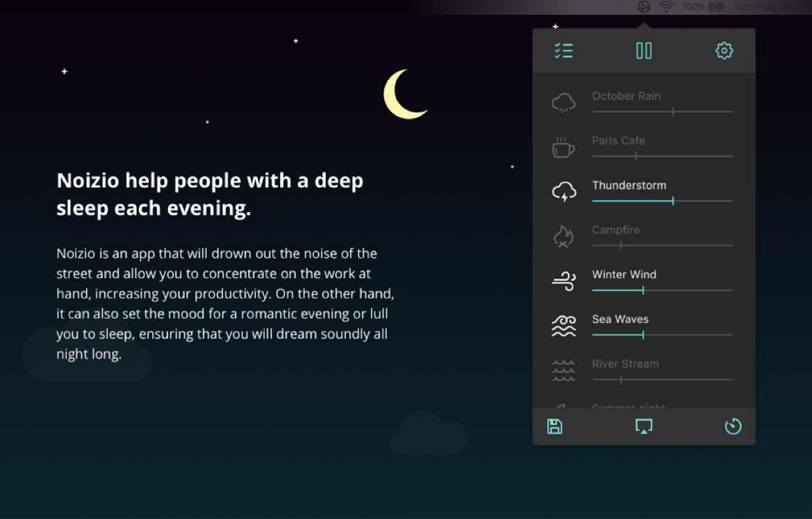This screenshot has height=519, width=812.
Task: Turn on the Campfire flame icon
Action: [563, 238]
